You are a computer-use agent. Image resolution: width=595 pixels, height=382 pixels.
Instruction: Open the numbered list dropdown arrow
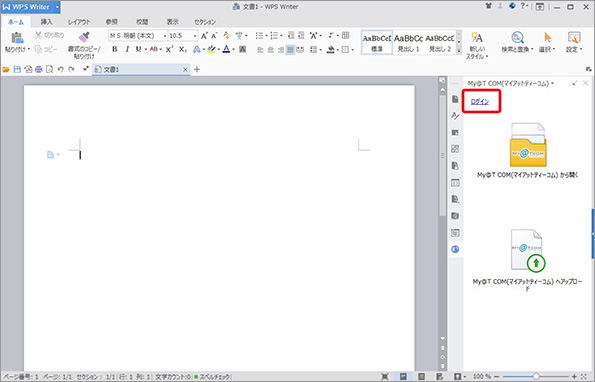pos(281,36)
